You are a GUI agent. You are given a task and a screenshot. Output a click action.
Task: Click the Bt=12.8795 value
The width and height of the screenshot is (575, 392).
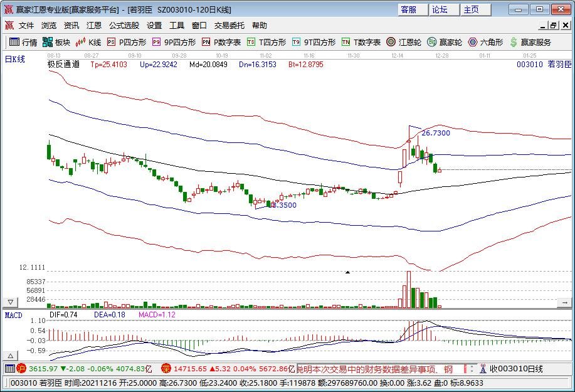point(306,65)
